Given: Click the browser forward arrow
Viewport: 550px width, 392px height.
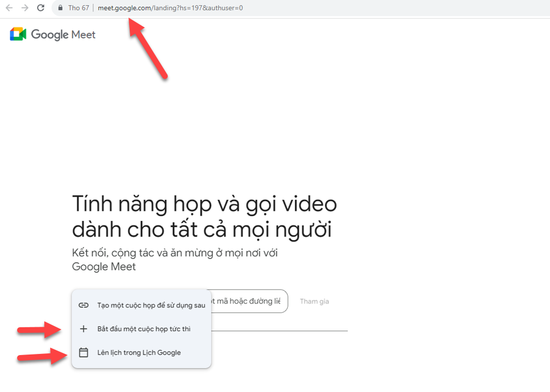Looking at the screenshot, I should (x=25, y=8).
